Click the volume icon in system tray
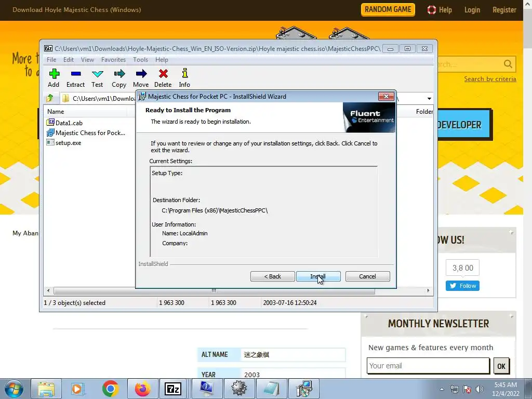Image resolution: width=532 pixels, height=399 pixels. click(x=480, y=389)
